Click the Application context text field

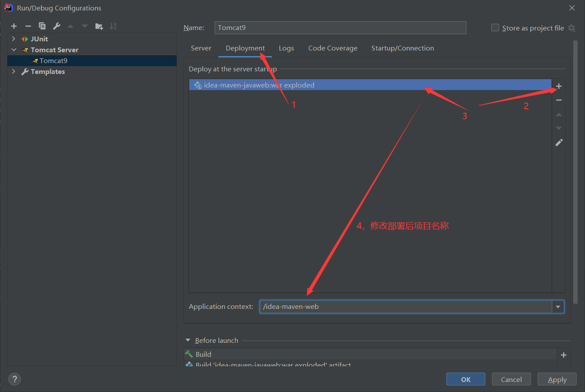406,307
